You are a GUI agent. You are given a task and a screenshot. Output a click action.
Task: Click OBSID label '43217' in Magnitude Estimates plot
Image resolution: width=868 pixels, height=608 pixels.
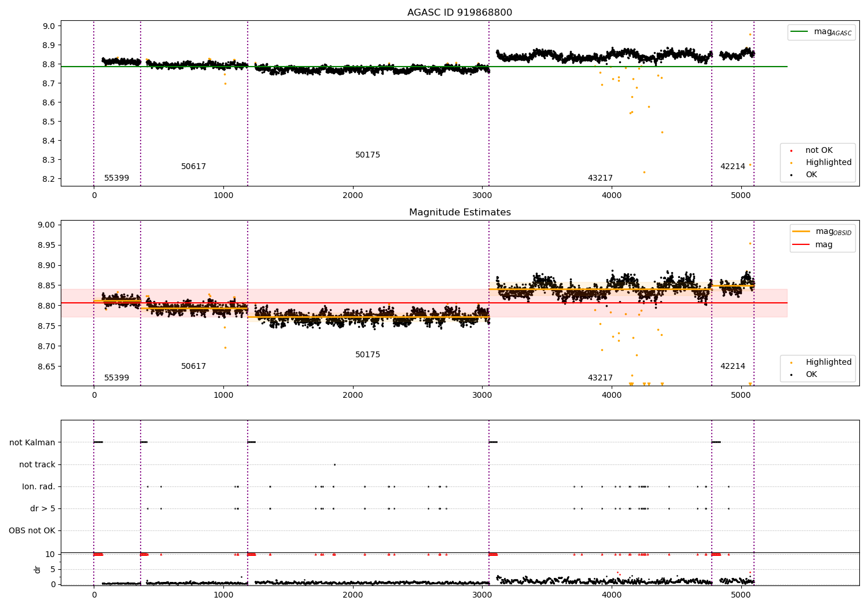coord(600,378)
